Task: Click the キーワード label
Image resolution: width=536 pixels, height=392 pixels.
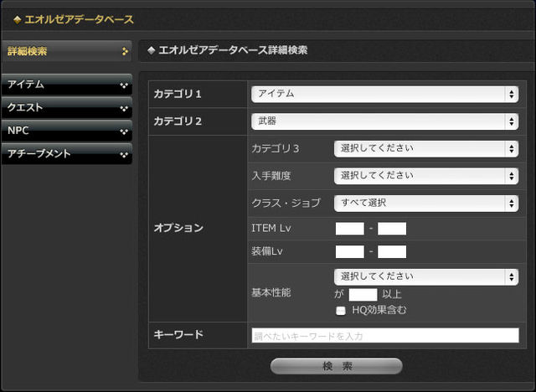Action: (178, 334)
